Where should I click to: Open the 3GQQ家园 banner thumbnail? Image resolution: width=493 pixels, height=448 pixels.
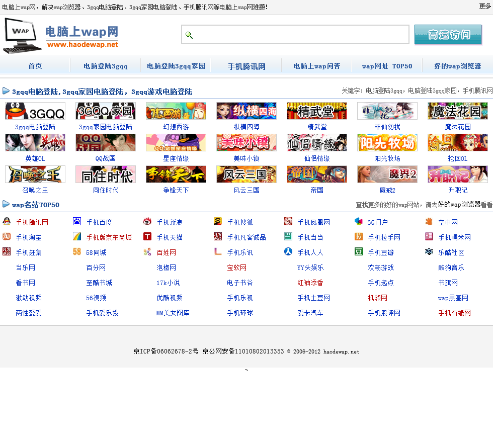pos(106,111)
